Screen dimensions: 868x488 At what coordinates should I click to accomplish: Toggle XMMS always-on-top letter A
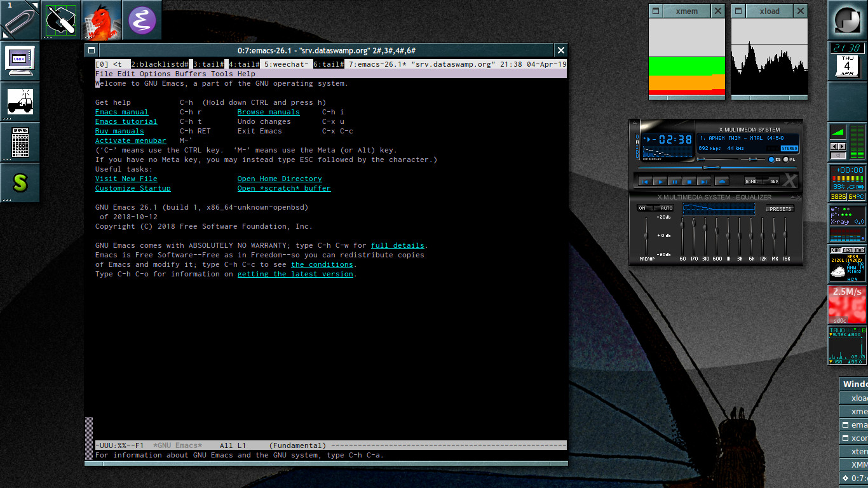coord(637,142)
